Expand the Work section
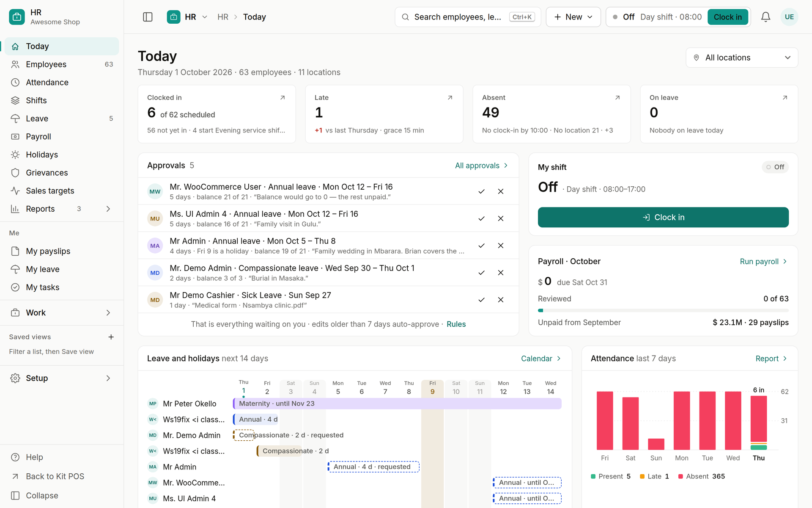Image resolution: width=812 pixels, height=508 pixels. tap(62, 313)
